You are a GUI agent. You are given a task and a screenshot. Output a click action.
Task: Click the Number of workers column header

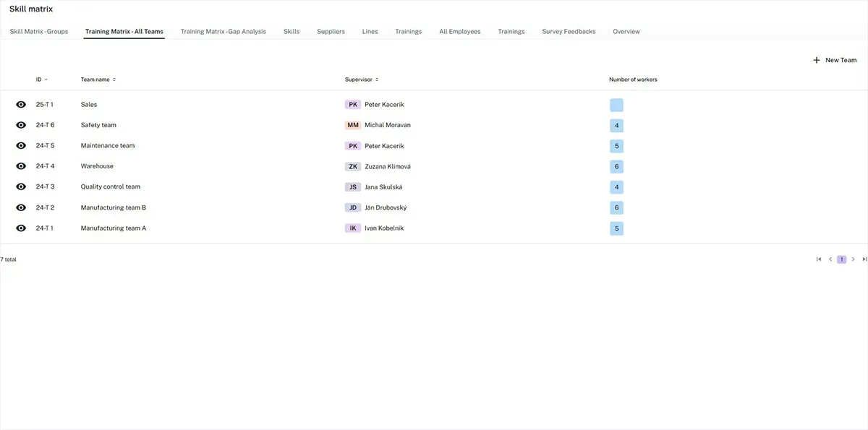point(633,79)
